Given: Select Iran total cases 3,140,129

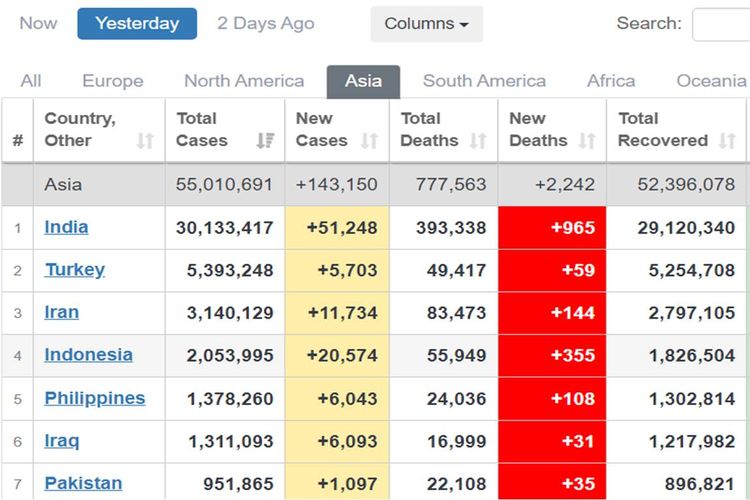Looking at the screenshot, I should coord(230,313).
